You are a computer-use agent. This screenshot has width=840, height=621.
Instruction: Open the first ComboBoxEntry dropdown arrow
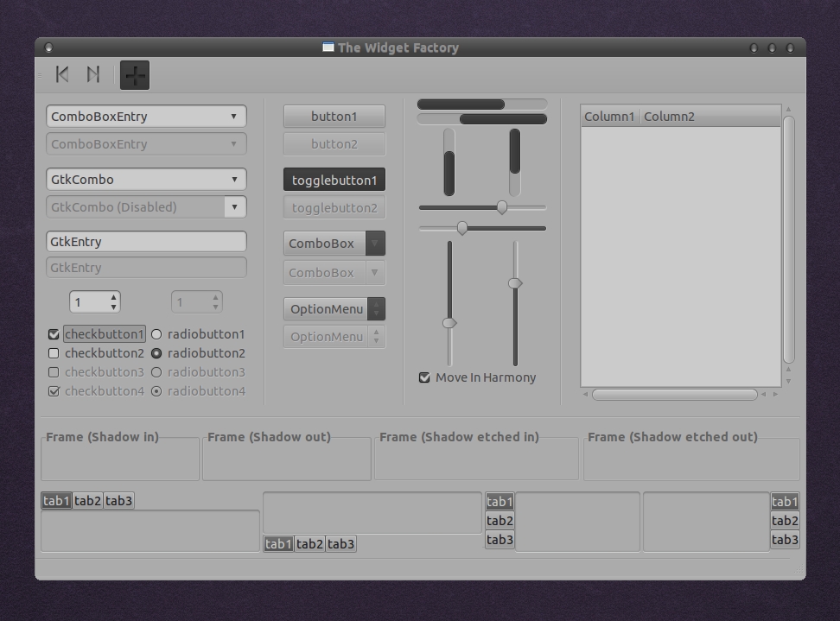coord(233,117)
